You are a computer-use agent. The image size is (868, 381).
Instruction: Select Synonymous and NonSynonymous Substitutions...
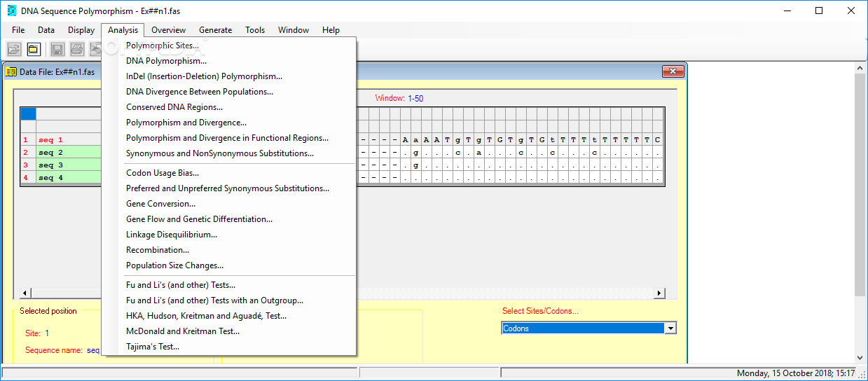(229, 153)
